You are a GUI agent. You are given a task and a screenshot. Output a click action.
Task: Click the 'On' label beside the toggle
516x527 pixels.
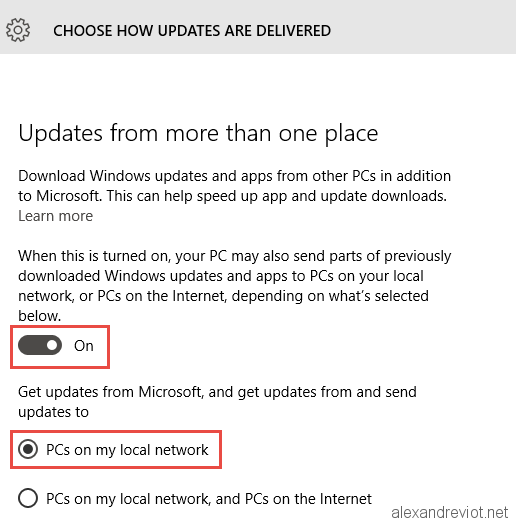(x=84, y=346)
